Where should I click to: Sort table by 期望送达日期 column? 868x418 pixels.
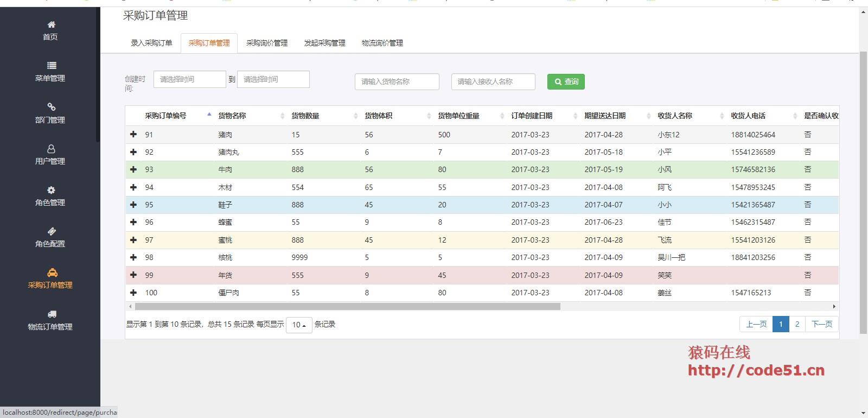(605, 116)
